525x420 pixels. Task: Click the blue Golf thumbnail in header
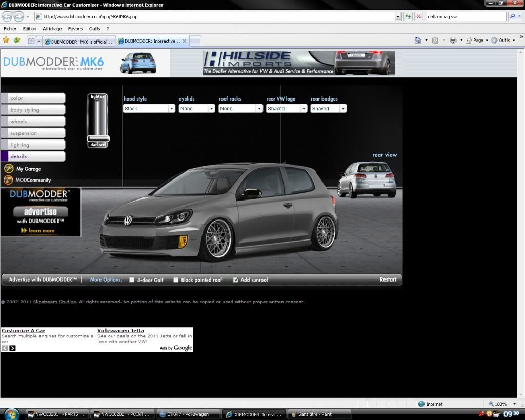coord(138,63)
